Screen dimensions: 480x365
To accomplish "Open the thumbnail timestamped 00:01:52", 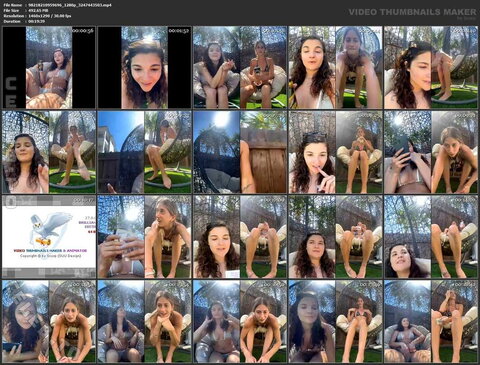I will point(144,68).
